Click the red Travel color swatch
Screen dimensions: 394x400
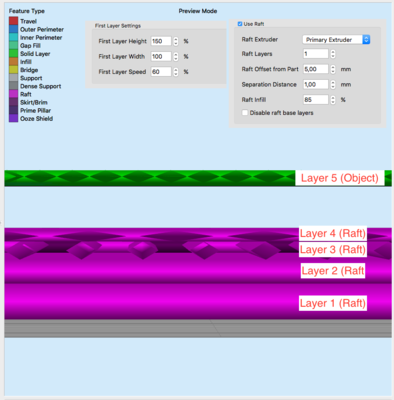point(13,21)
